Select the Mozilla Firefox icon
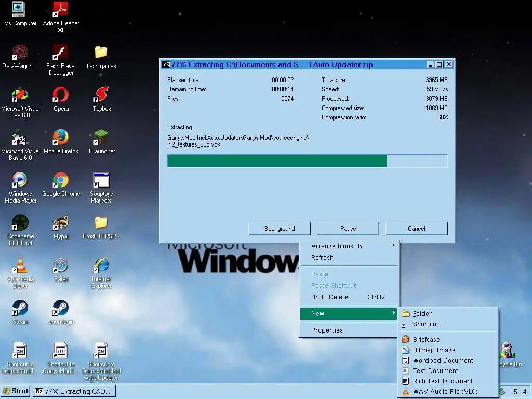Viewport: 532px width, 399px height. point(61,141)
